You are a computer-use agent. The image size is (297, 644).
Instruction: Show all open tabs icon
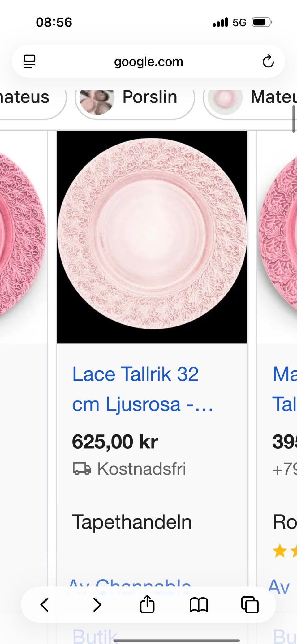click(x=250, y=604)
